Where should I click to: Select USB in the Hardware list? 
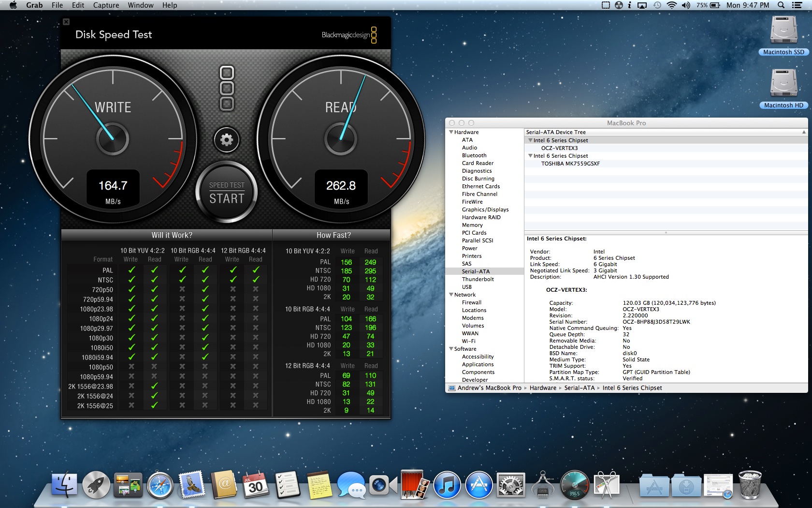click(467, 287)
